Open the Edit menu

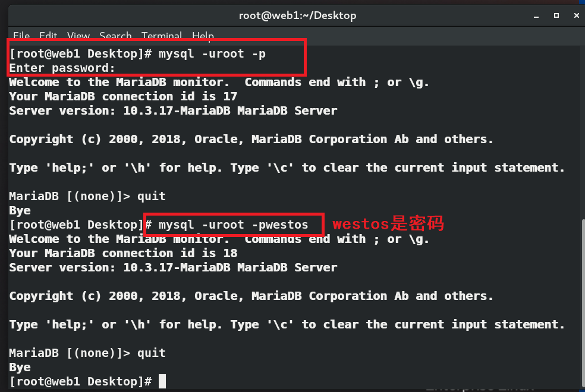click(x=48, y=36)
